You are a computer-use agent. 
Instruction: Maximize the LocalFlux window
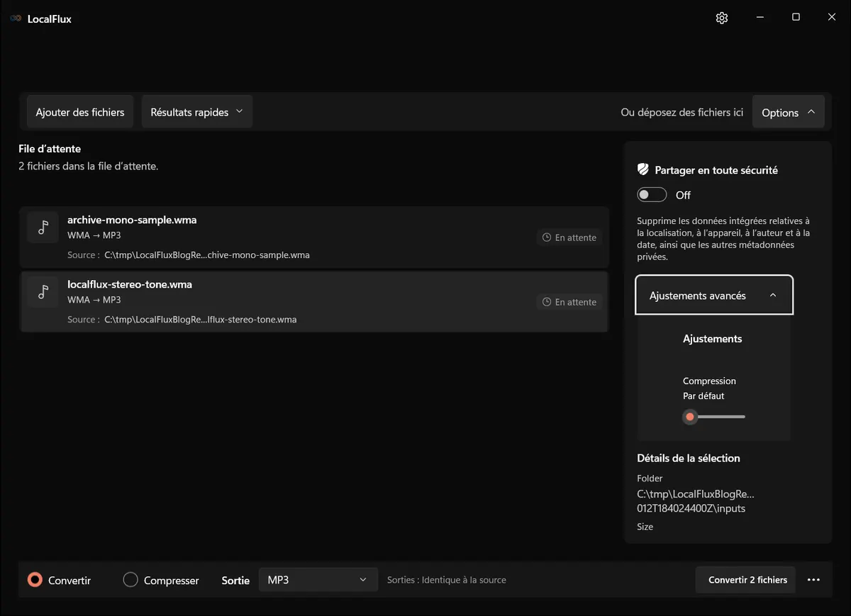pos(796,18)
